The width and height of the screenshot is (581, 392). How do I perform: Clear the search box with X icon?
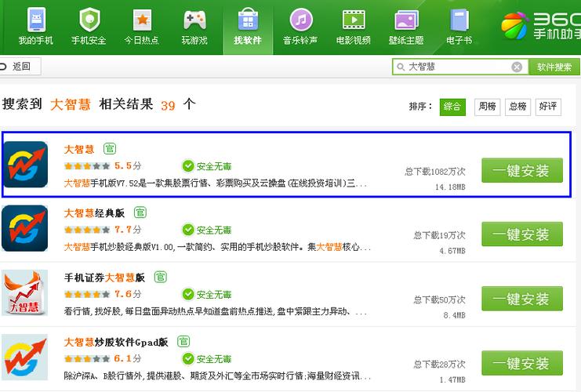pyautogui.click(x=517, y=67)
